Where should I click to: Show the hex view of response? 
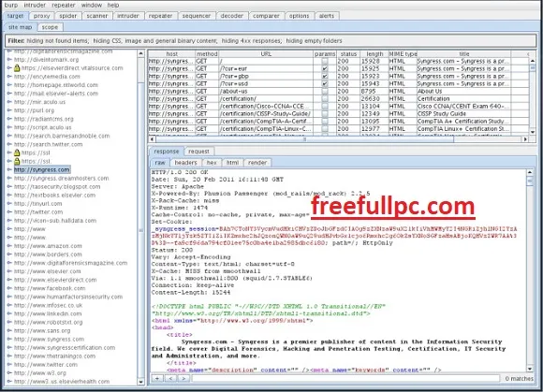tap(212, 163)
